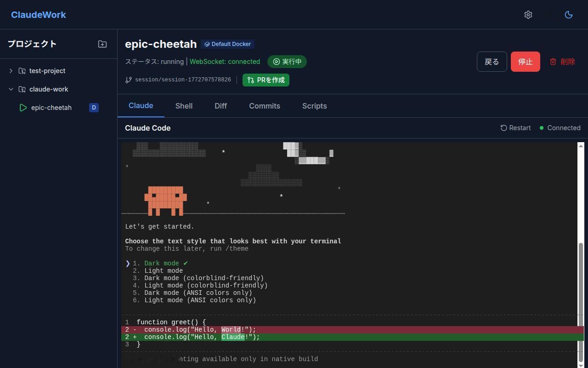
Task: Click the play icon beside epic-cheetah in sidebar
Action: coord(23,108)
